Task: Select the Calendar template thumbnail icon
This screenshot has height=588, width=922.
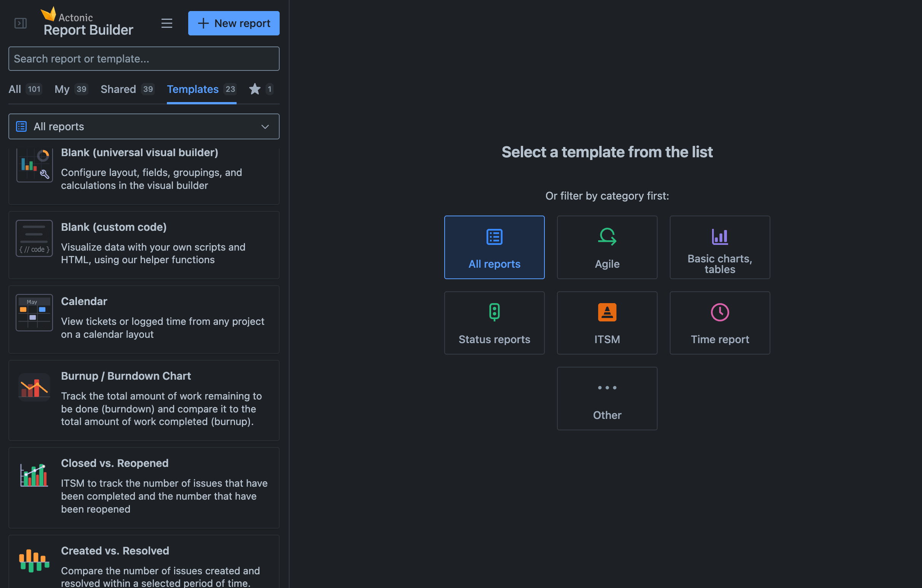Action: [x=34, y=313]
